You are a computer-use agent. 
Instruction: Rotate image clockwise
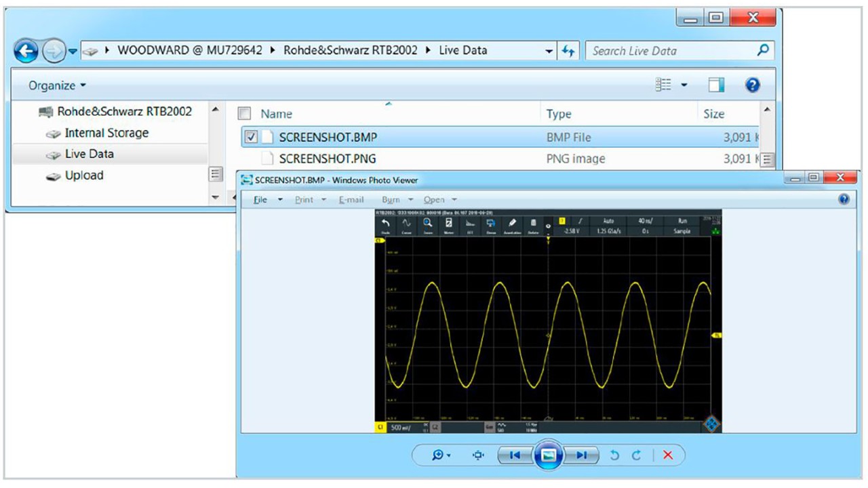point(636,455)
